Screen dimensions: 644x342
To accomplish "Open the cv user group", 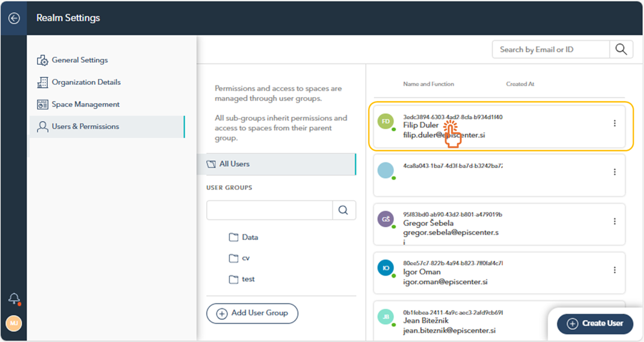I will [x=239, y=258].
